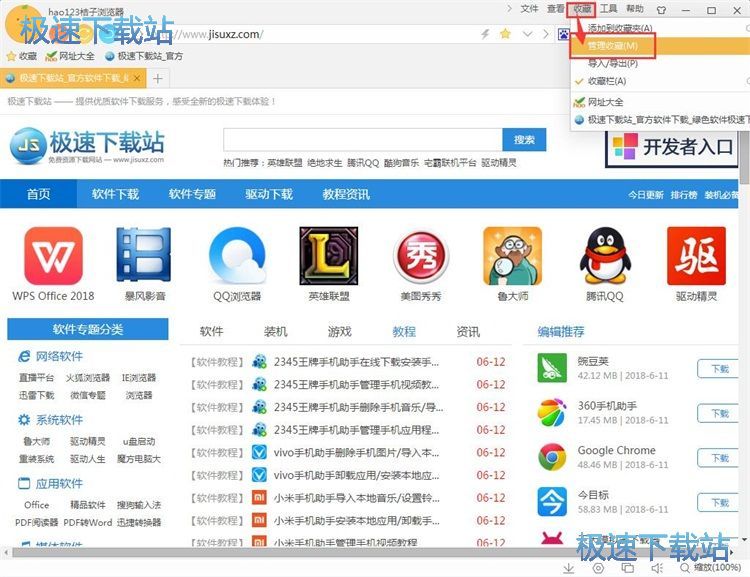Go to 软件专题 navigation tab
Image resolution: width=750 pixels, height=577 pixels.
coord(192,194)
